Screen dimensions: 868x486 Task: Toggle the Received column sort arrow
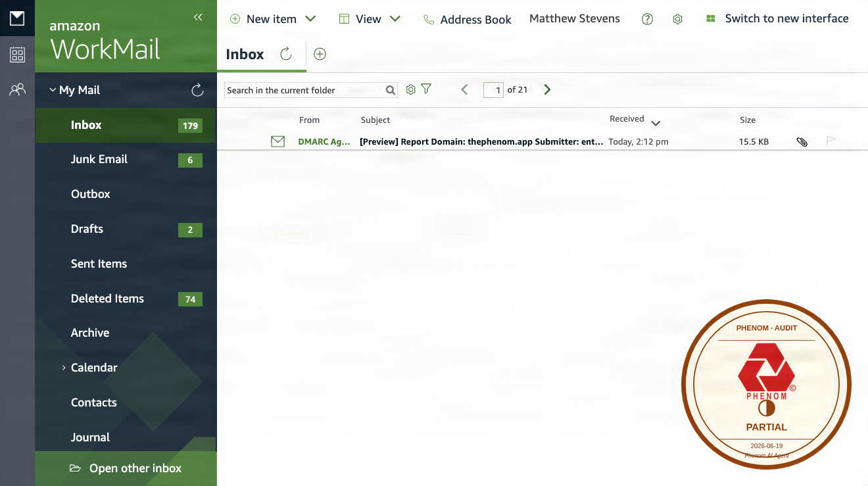pyautogui.click(x=656, y=123)
